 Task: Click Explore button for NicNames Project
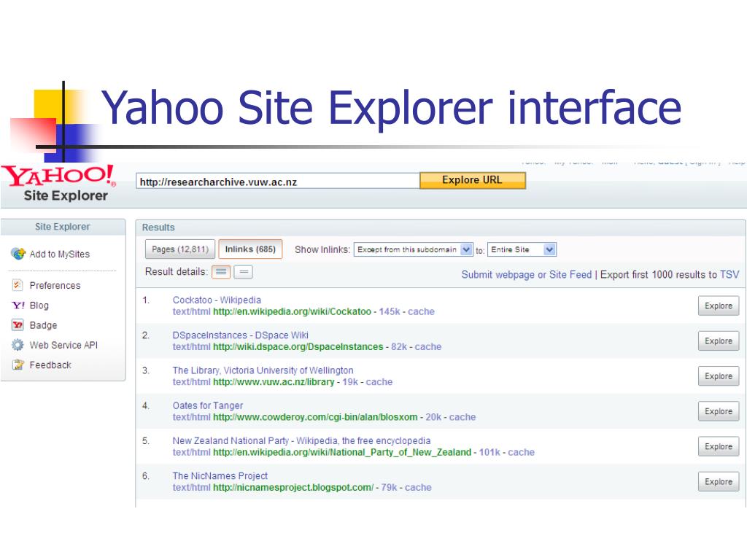point(719,482)
